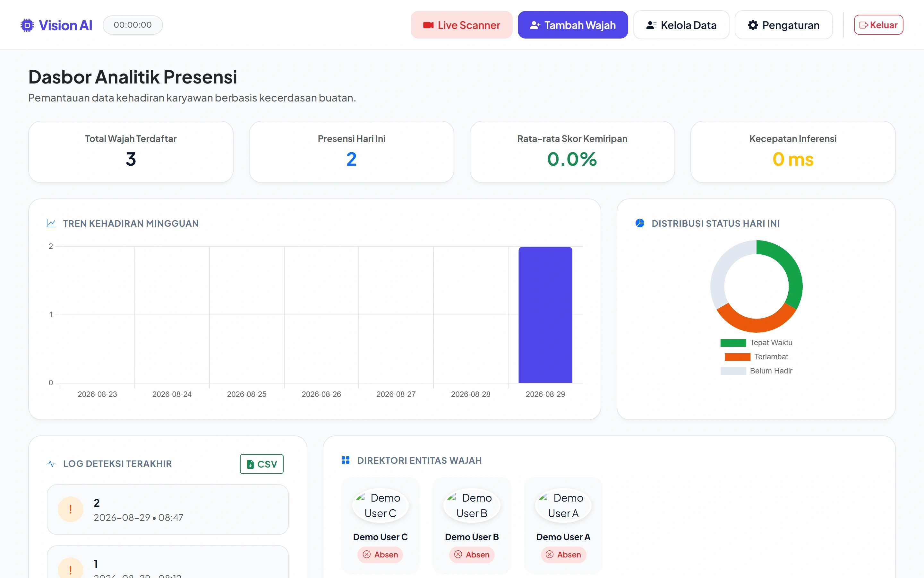Click the grid icon beside Direktori Entitas Wajah
This screenshot has width=924, height=578.
point(346,460)
